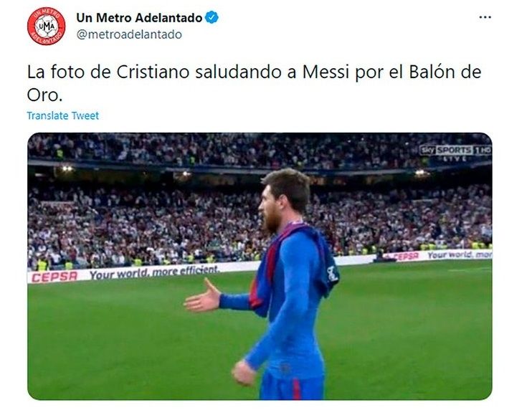Open the attached stadium photo
The width and height of the screenshot is (532, 410).
[260, 266]
